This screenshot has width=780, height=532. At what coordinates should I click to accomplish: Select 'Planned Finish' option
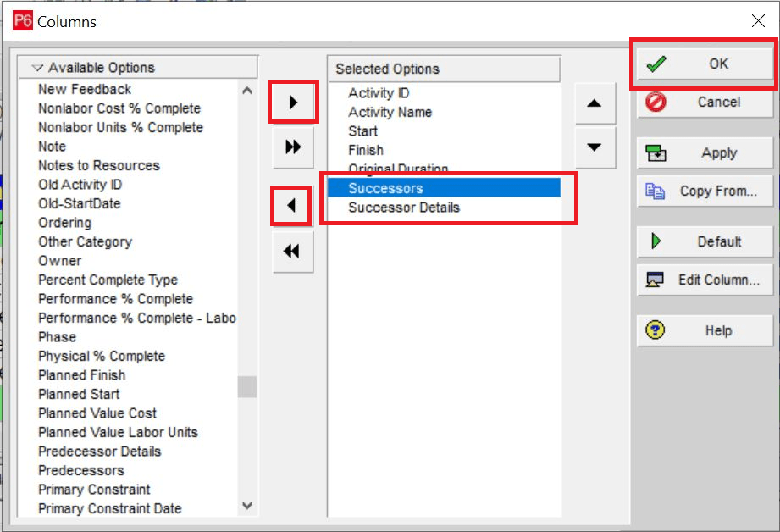coord(82,375)
